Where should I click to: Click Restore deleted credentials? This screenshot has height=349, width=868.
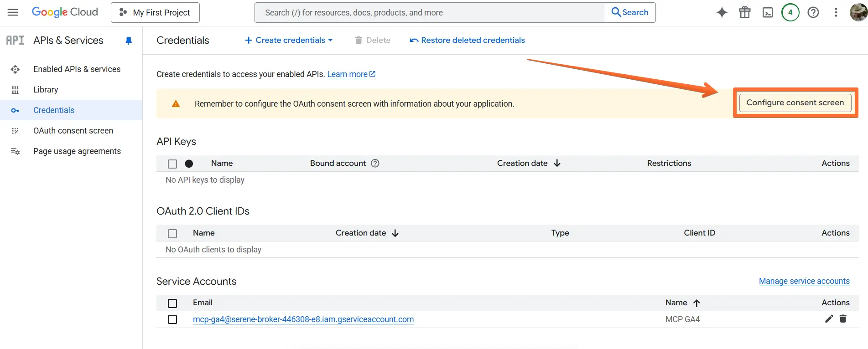tap(468, 40)
